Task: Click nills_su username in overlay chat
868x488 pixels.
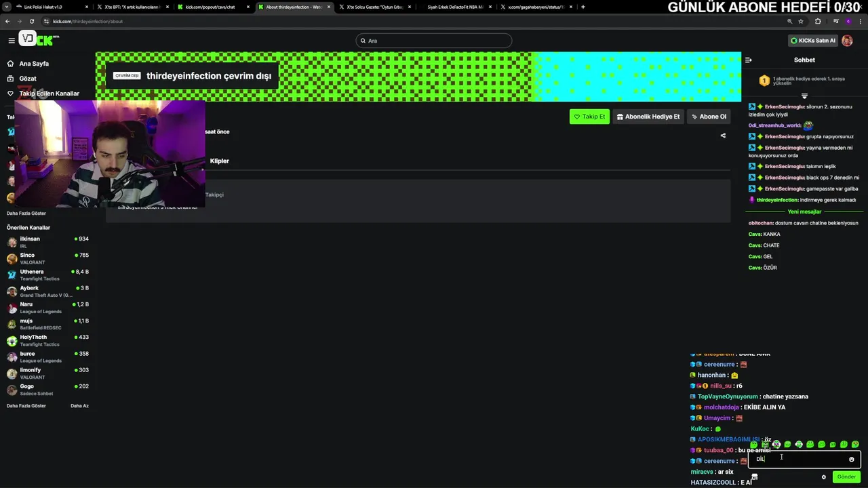Action: point(721,386)
